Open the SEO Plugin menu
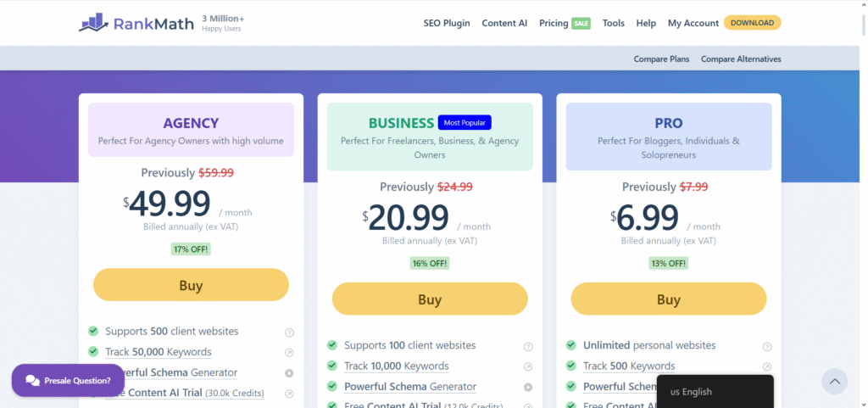Screen dimensions: 868x408 click(447, 23)
